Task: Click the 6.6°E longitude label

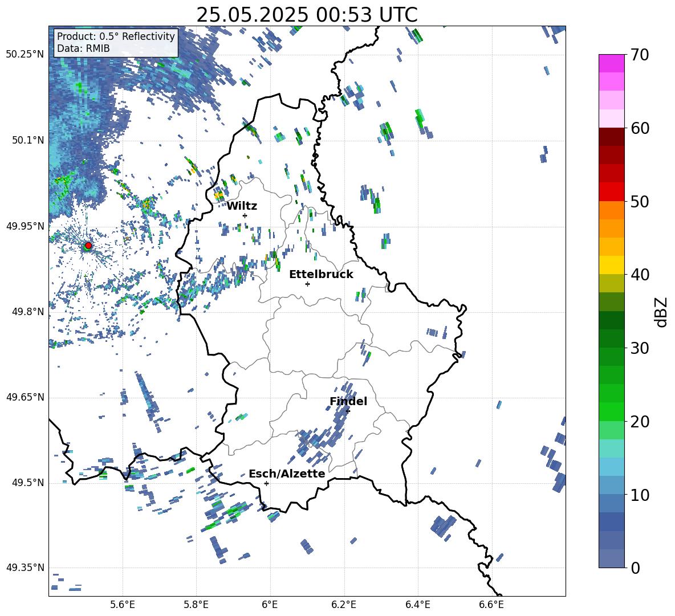Action: tap(491, 605)
